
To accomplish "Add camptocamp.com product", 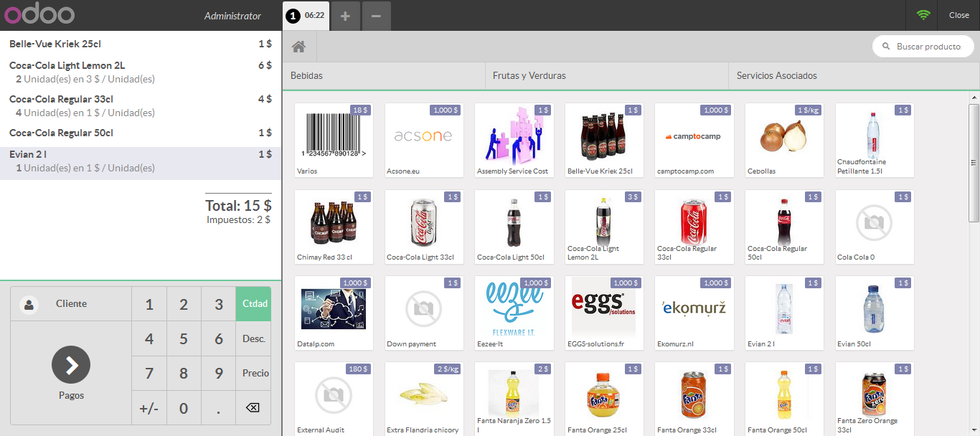I will click(694, 140).
